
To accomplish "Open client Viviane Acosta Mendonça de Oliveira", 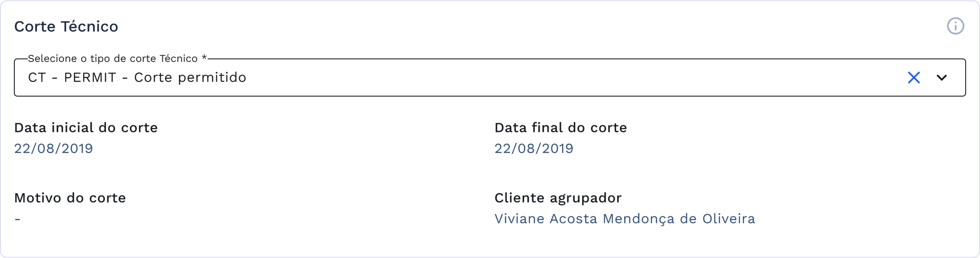I will pyautogui.click(x=625, y=219).
